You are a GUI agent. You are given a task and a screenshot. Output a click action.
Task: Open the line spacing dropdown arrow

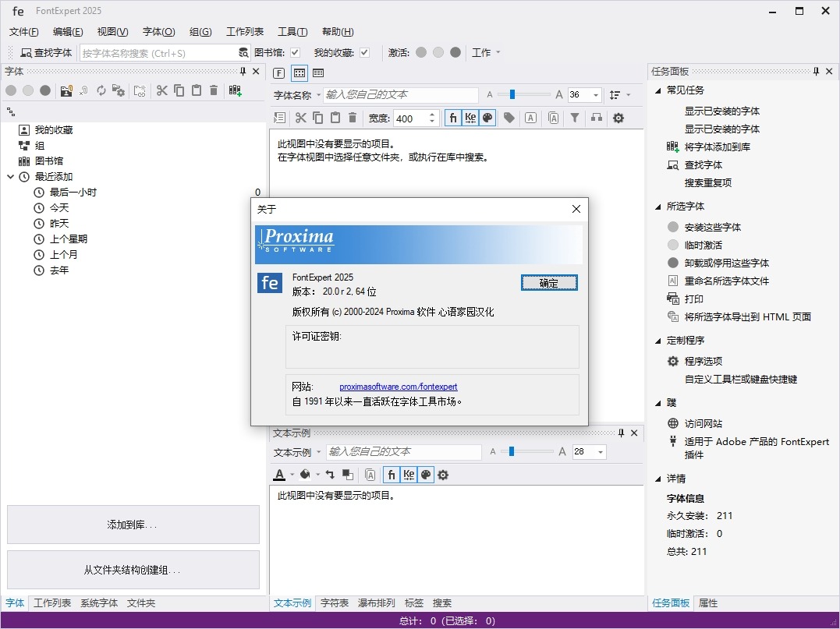(x=629, y=95)
